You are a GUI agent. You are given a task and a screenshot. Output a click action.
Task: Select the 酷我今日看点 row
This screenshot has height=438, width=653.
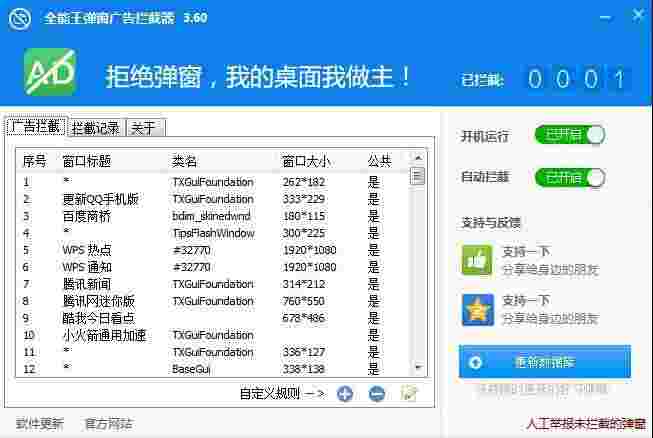(214, 318)
